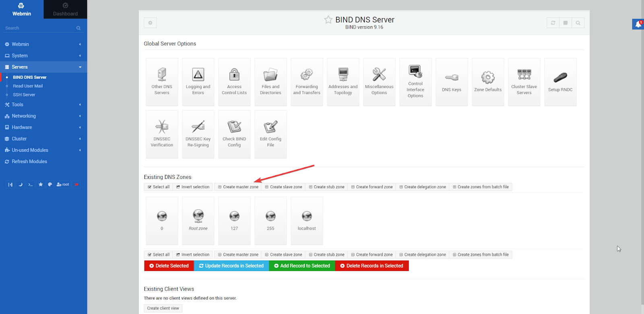
Task: Open DNS Keys page
Action: pos(452,82)
